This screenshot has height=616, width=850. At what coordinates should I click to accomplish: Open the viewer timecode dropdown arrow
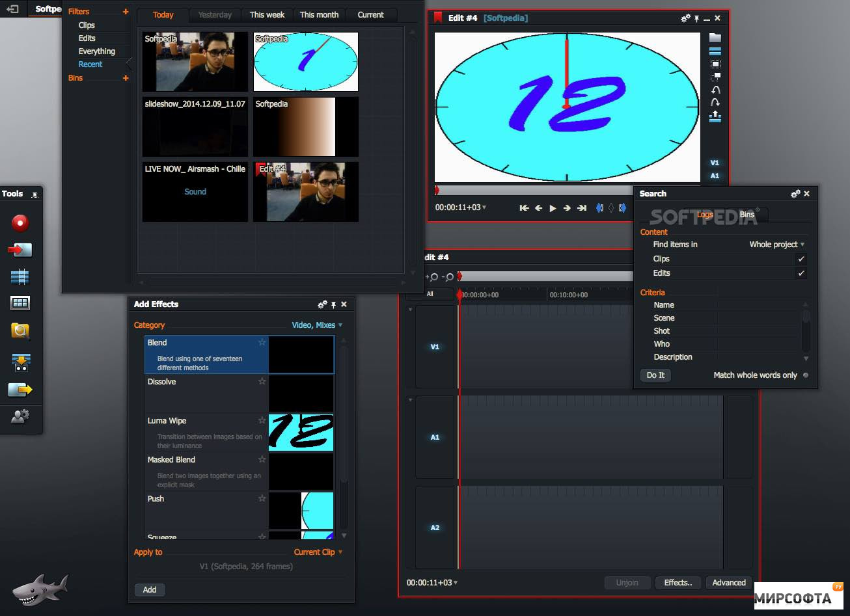coord(484,208)
